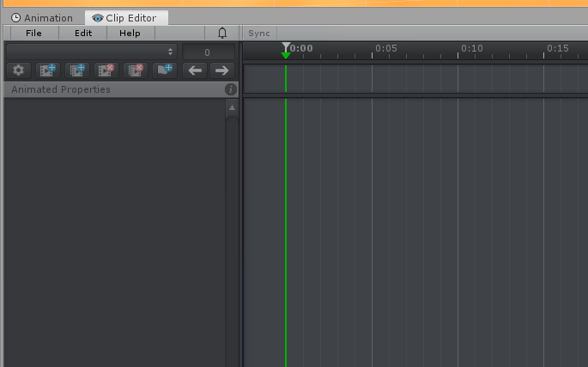The width and height of the screenshot is (588, 367).
Task: Open the clip settings gear icon
Action: tap(18, 70)
